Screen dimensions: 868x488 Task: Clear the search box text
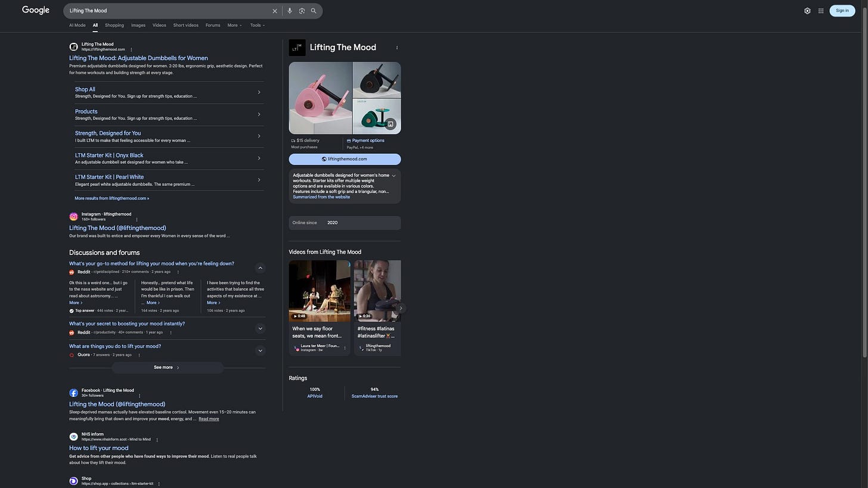coord(275,11)
